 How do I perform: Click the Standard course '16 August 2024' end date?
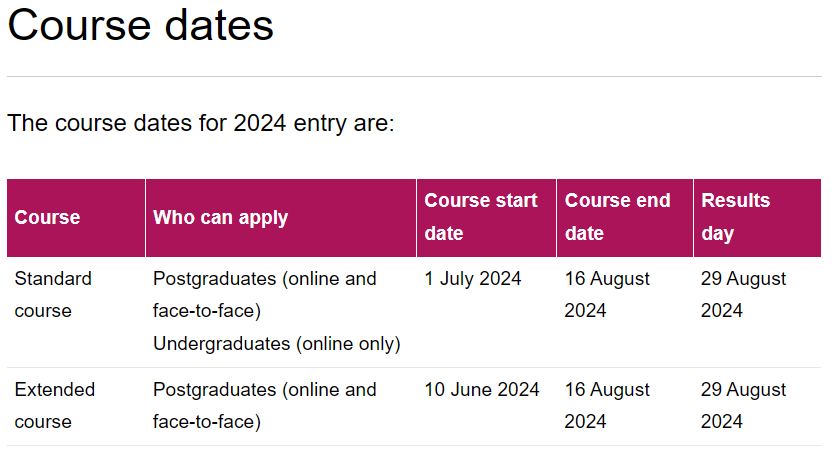tap(607, 295)
